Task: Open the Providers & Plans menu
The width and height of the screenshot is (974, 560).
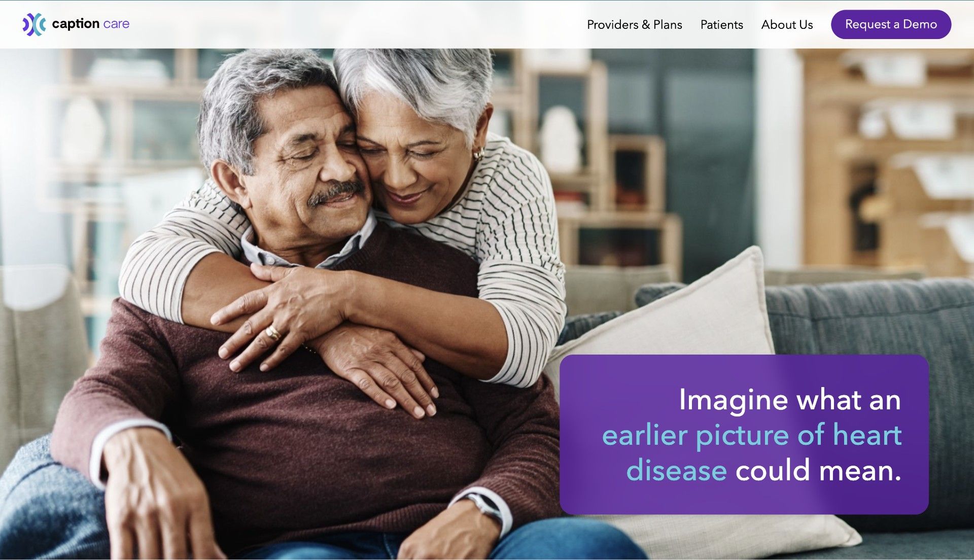Action: 634,24
